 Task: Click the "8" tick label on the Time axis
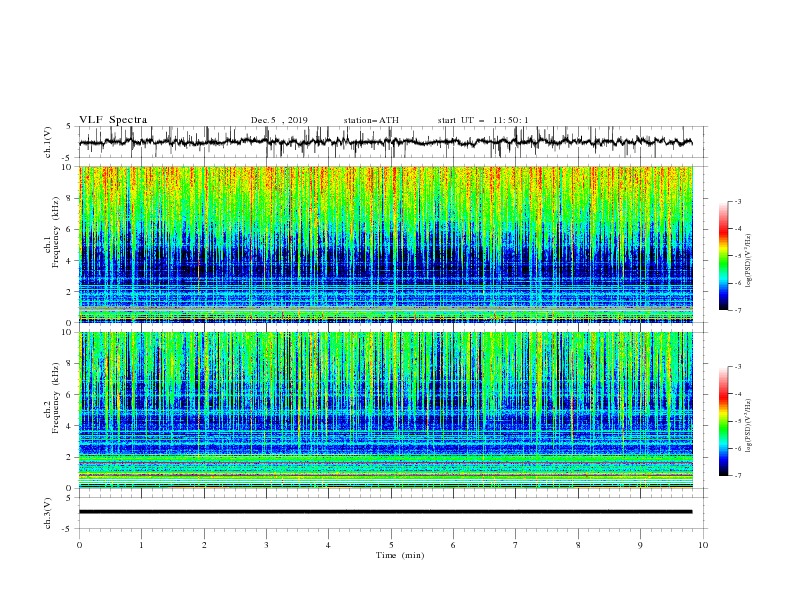[x=578, y=545]
